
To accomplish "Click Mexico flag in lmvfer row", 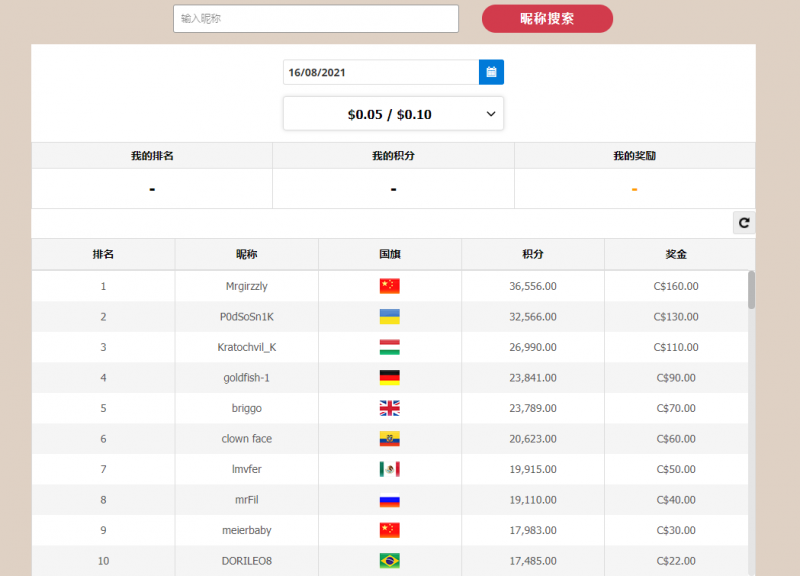I will pyautogui.click(x=389, y=469).
